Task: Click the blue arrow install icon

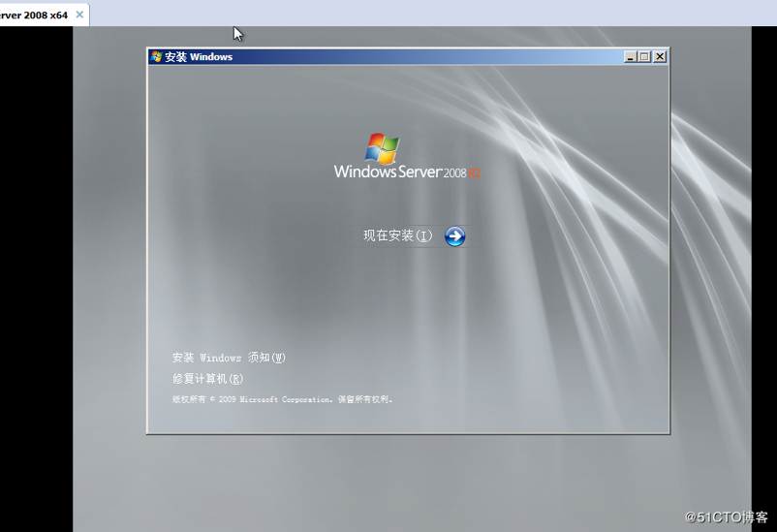Action: [454, 236]
